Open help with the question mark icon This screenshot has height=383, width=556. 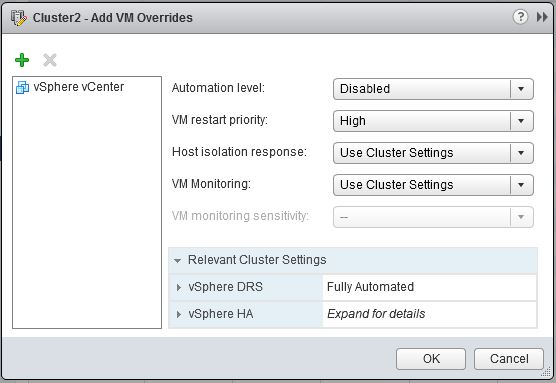click(520, 17)
